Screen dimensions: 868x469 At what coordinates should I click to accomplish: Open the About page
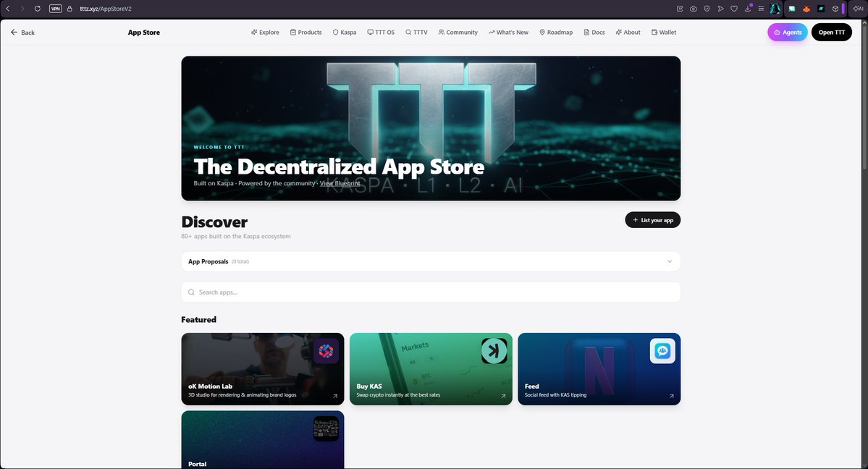click(x=628, y=33)
